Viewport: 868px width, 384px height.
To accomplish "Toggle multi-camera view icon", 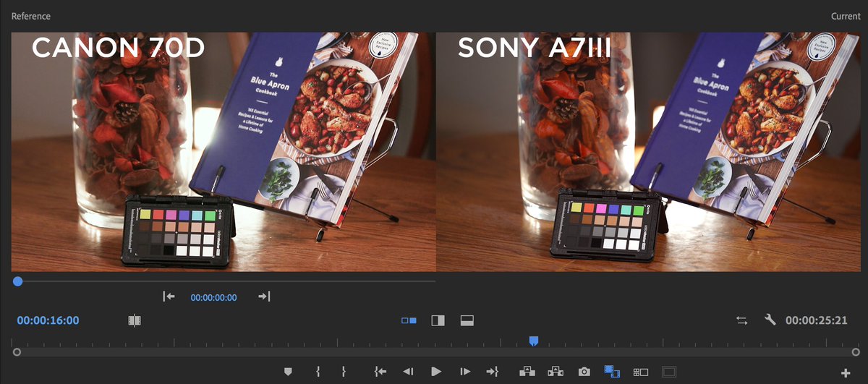I will pos(641,372).
